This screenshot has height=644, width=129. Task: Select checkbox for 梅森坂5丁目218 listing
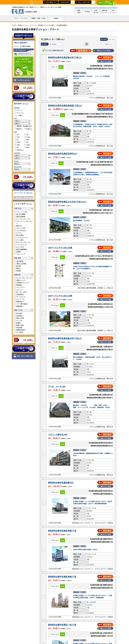44,126
